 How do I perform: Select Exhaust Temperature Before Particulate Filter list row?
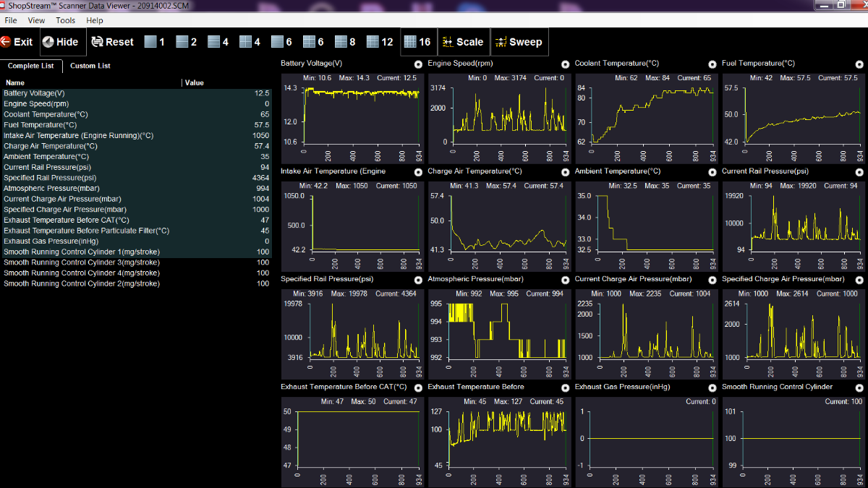[x=137, y=231]
